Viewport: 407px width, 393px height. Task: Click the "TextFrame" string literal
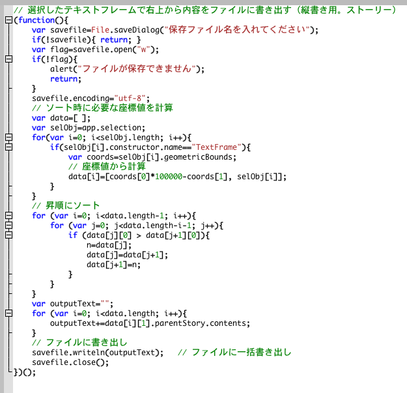click(x=216, y=147)
